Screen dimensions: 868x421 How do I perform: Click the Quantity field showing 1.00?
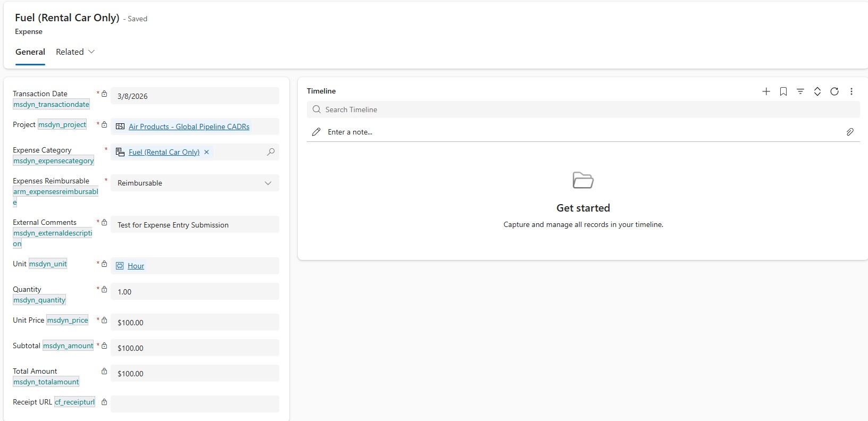[195, 291]
